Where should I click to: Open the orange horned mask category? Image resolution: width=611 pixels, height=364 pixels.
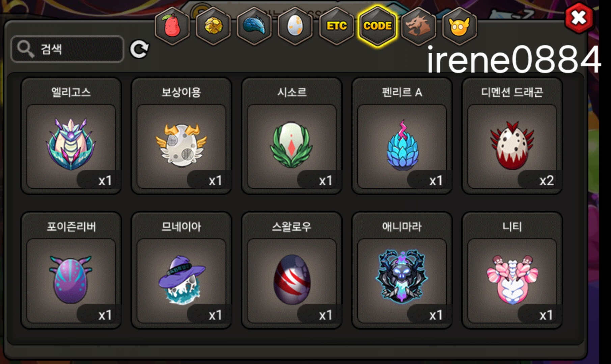click(x=459, y=26)
